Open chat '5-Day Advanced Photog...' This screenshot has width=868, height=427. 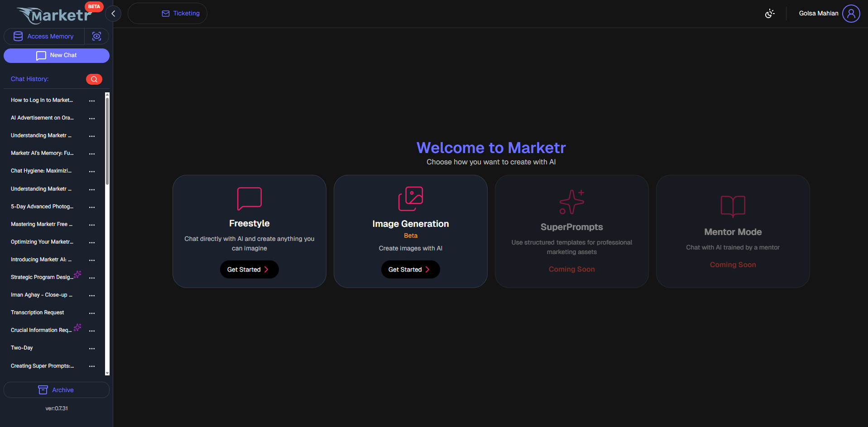click(x=42, y=206)
